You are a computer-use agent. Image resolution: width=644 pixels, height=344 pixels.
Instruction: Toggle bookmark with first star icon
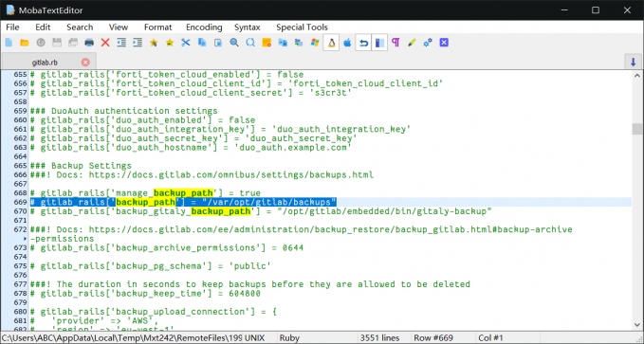[154, 43]
